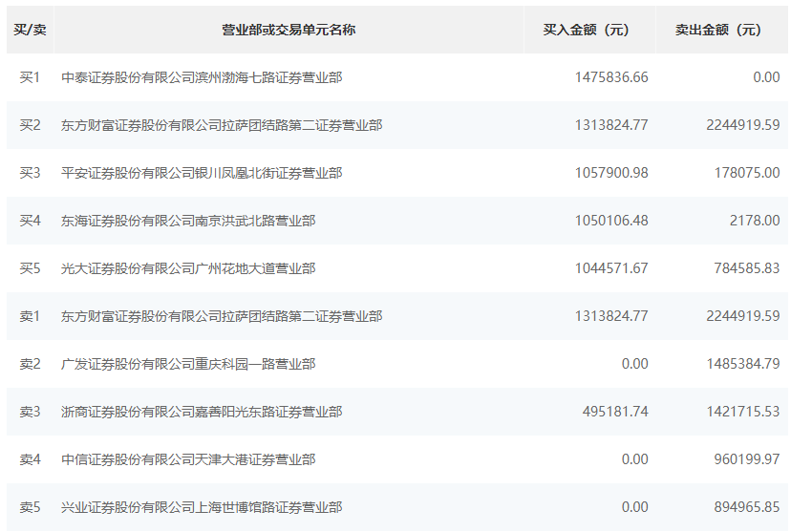Select the 卖1 row label

[30, 316]
